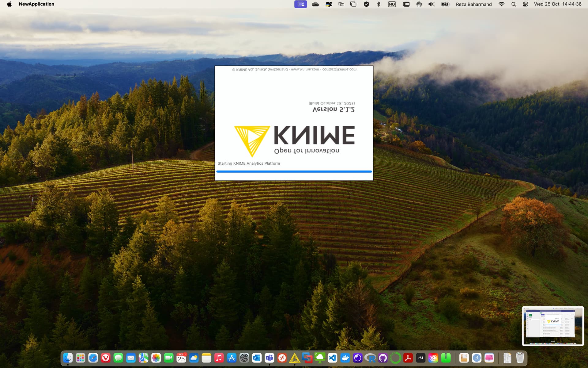The image size is (588, 368).
Task: Show battery status menu
Action: click(446, 4)
